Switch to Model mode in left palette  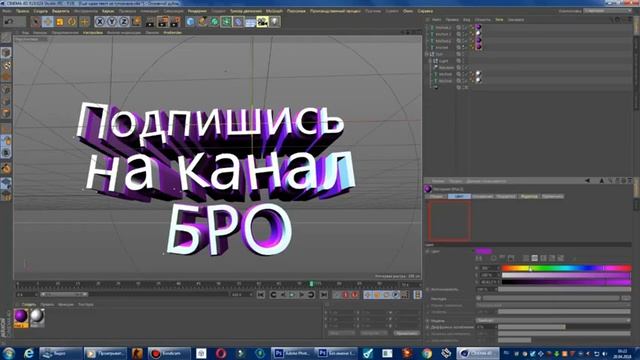(x=6, y=53)
